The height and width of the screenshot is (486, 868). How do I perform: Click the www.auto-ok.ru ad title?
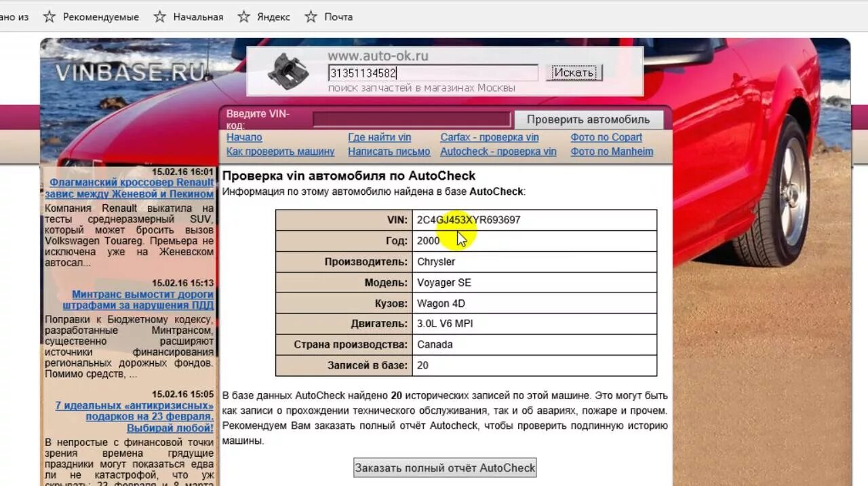[x=378, y=56]
